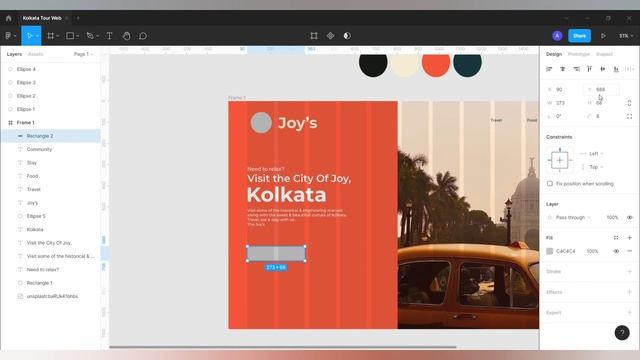Switch to the Prototype tab
The height and width of the screenshot is (360, 640).
(579, 54)
